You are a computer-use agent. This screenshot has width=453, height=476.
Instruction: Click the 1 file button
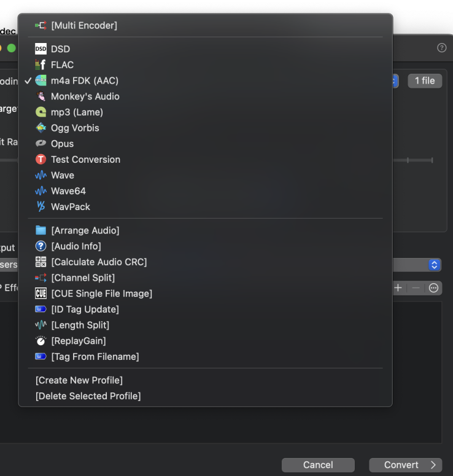[x=425, y=80]
